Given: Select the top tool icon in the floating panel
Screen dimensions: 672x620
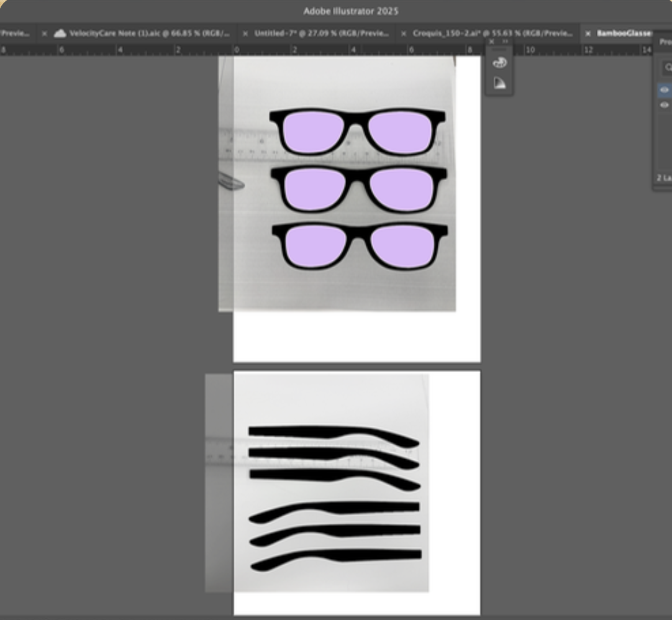Looking at the screenshot, I should point(501,62).
